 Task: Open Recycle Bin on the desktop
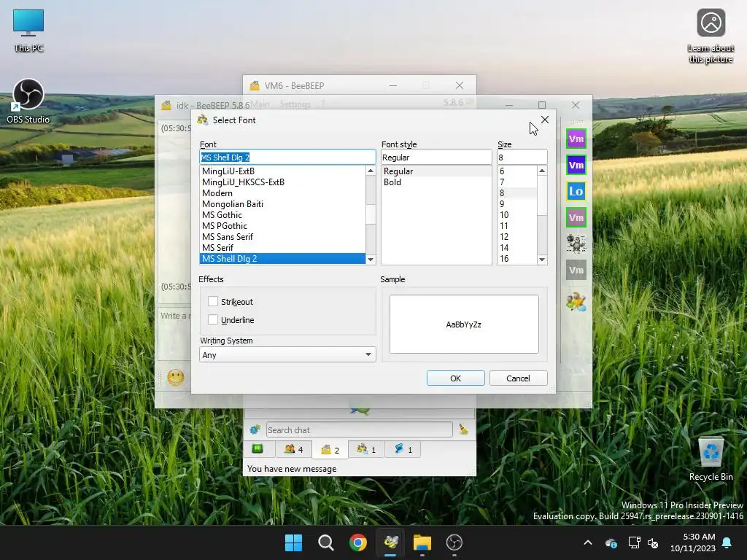[711, 459]
